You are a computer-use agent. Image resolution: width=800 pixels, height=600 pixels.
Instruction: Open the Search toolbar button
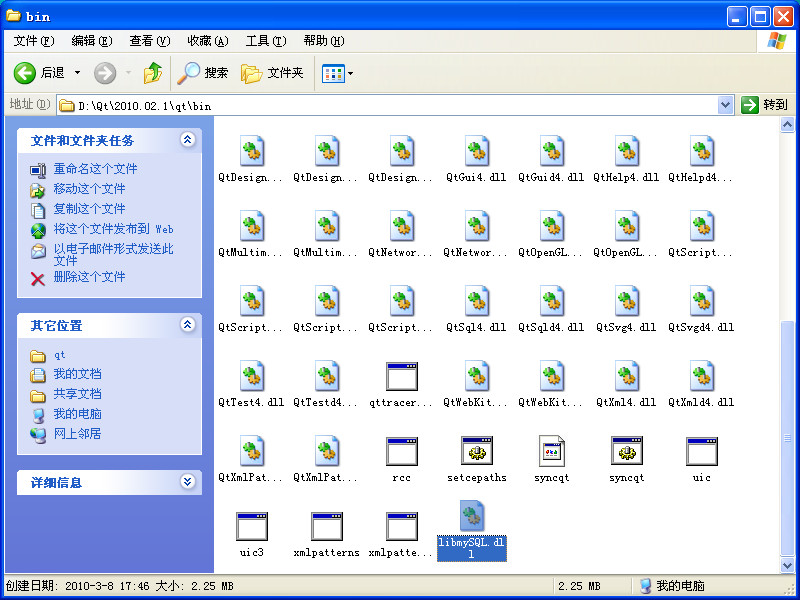point(203,73)
